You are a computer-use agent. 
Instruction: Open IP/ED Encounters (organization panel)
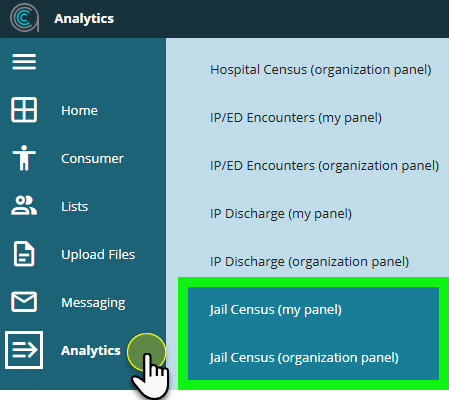324,166
